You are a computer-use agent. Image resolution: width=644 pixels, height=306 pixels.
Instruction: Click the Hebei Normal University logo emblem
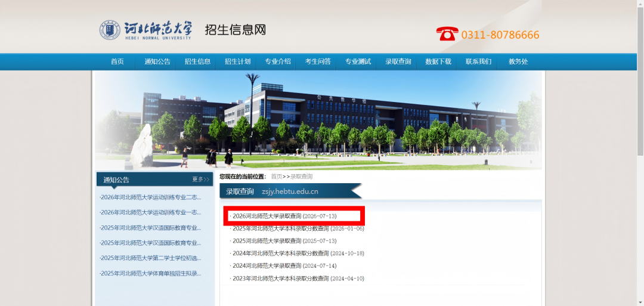click(x=110, y=30)
